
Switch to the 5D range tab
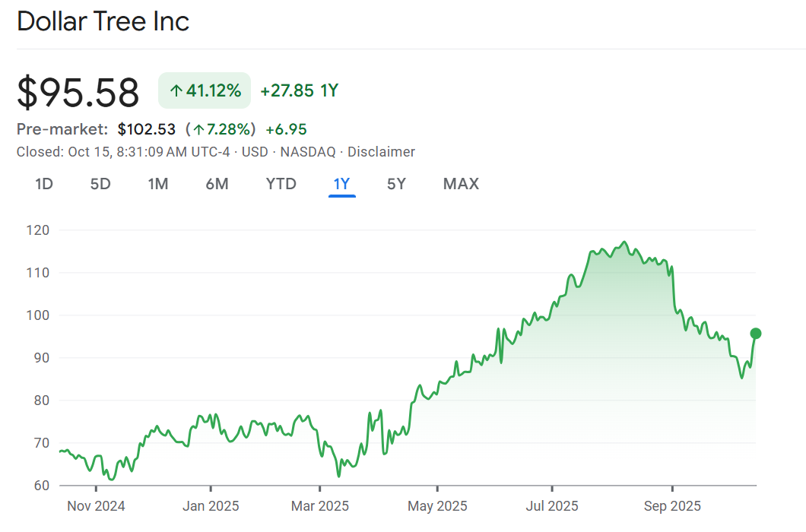100,184
